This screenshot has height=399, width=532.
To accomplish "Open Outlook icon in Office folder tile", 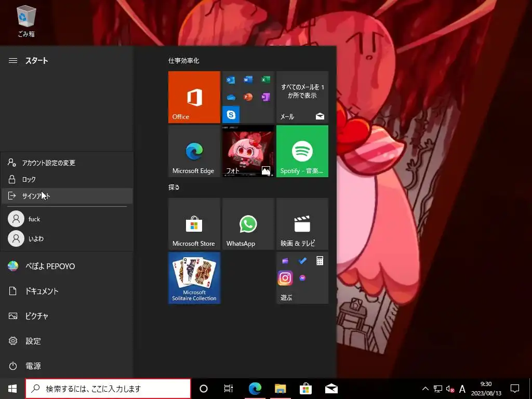I will 231,80.
